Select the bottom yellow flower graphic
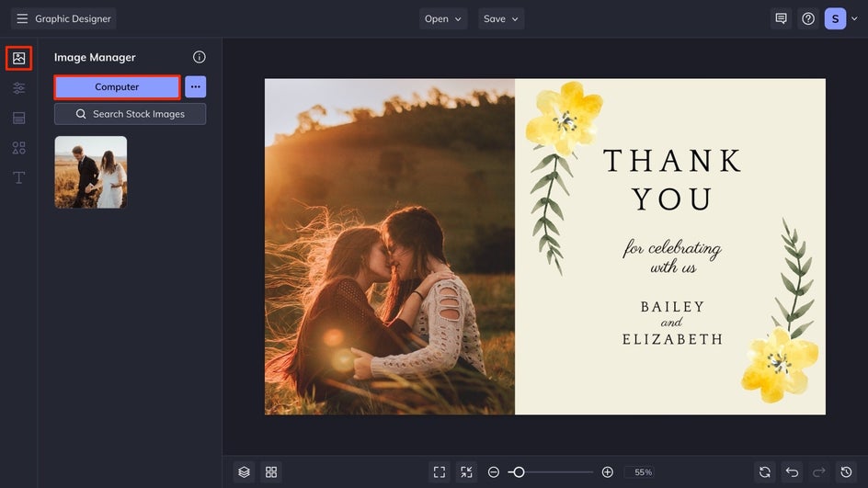868x488 pixels. pyautogui.click(x=780, y=364)
